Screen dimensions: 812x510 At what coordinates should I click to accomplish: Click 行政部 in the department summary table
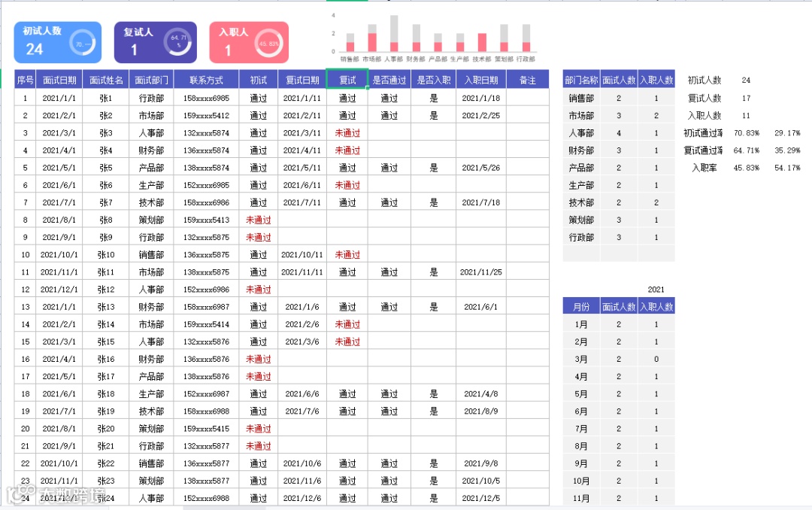point(581,237)
